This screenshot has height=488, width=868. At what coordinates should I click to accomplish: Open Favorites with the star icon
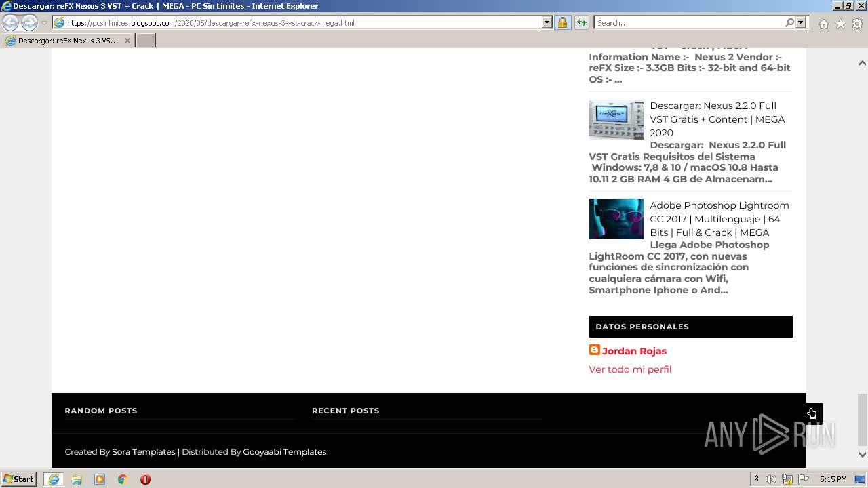840,24
